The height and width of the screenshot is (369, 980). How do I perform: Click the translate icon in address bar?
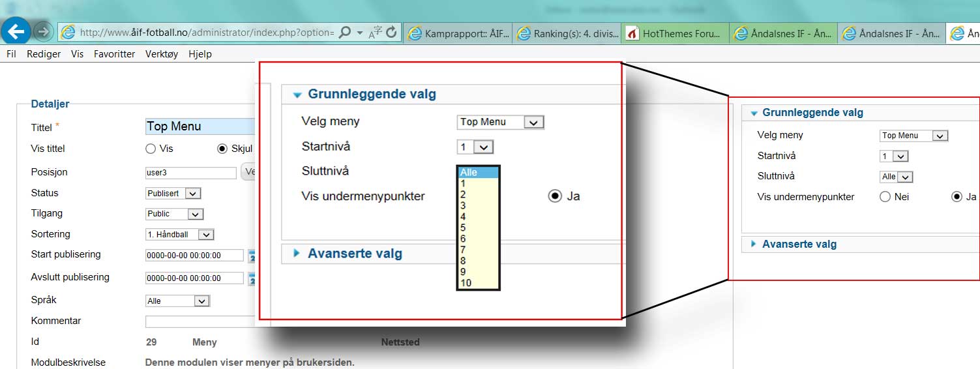click(x=376, y=32)
